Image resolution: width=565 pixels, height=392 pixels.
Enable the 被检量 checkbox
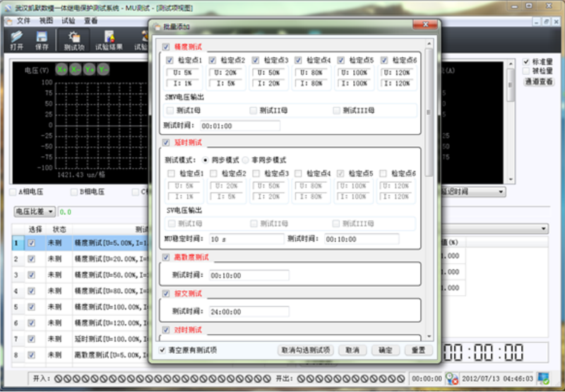pos(527,71)
